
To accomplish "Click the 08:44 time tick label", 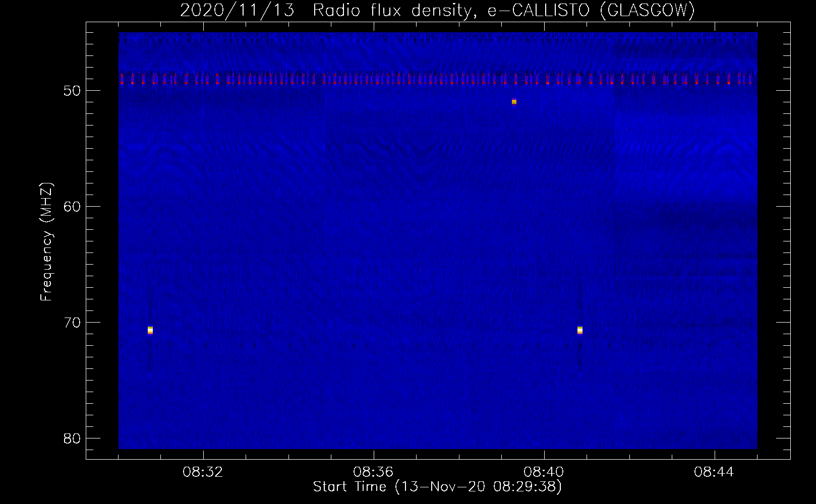I will point(714,472).
